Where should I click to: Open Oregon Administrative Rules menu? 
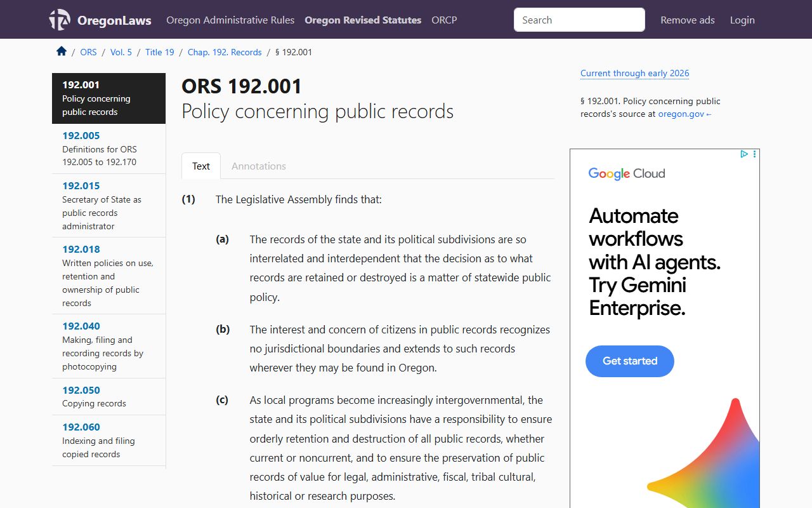[230, 20]
